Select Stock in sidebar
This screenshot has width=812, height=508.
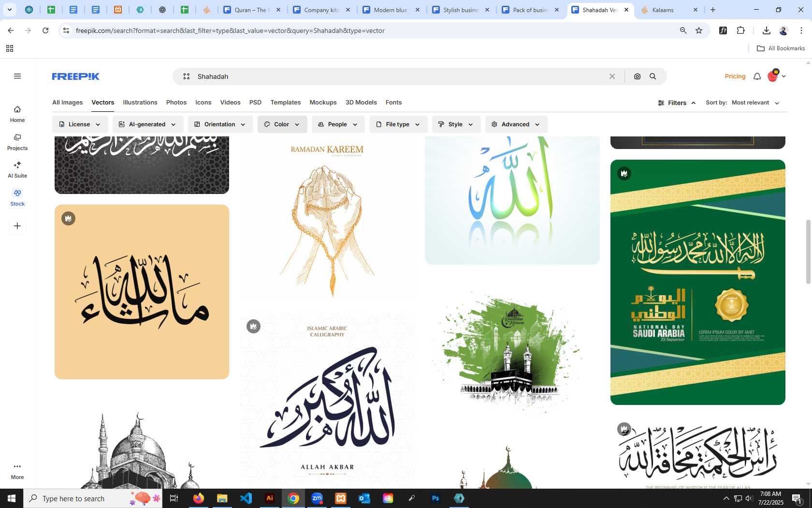coord(17,198)
